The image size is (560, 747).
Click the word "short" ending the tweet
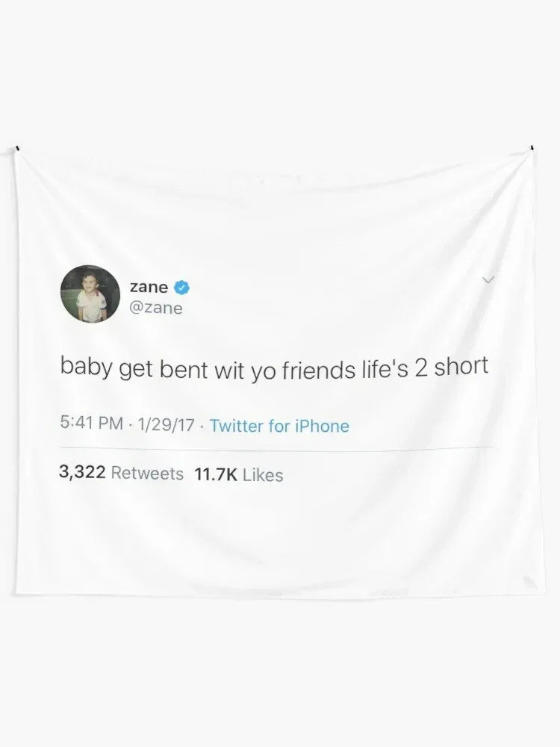[x=461, y=366]
